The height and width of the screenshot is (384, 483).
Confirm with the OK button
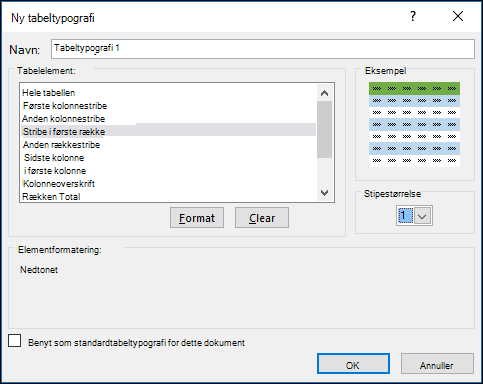pyautogui.click(x=353, y=364)
